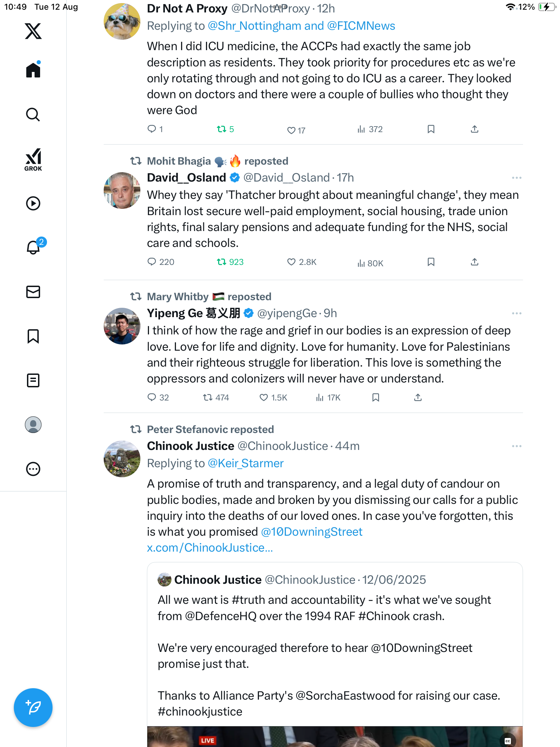This screenshot has width=560, height=747.
Task: Open more options on David_Osland post
Action: pyautogui.click(x=516, y=178)
